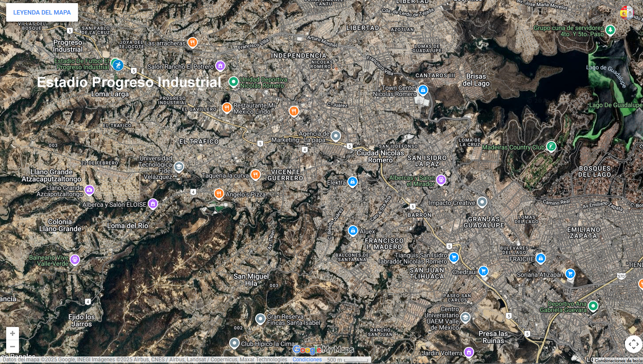Open Salón Rancho El Potrero event pin
The height and width of the screenshot is (364, 643).
[x=220, y=66]
